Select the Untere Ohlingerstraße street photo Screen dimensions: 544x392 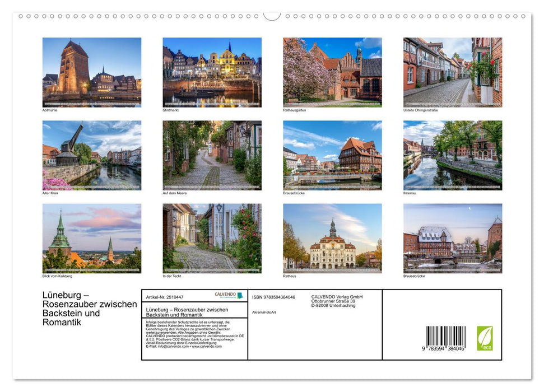click(453, 72)
